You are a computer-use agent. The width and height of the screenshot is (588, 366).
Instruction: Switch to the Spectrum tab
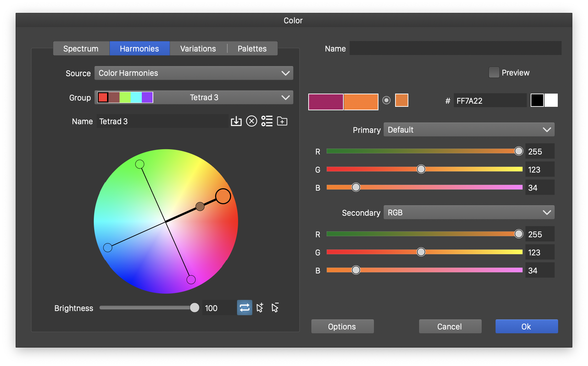click(81, 49)
